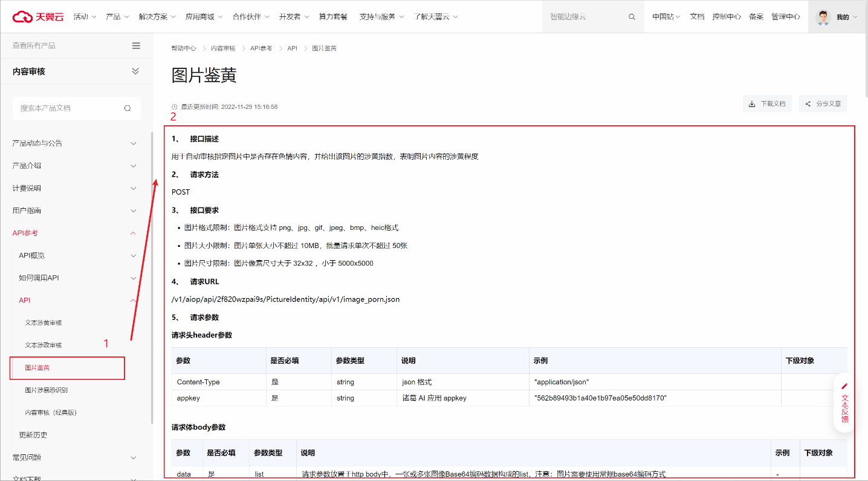The width and height of the screenshot is (868, 481).
Task: Click the 天翼云 logo in header
Action: pyautogui.click(x=37, y=16)
